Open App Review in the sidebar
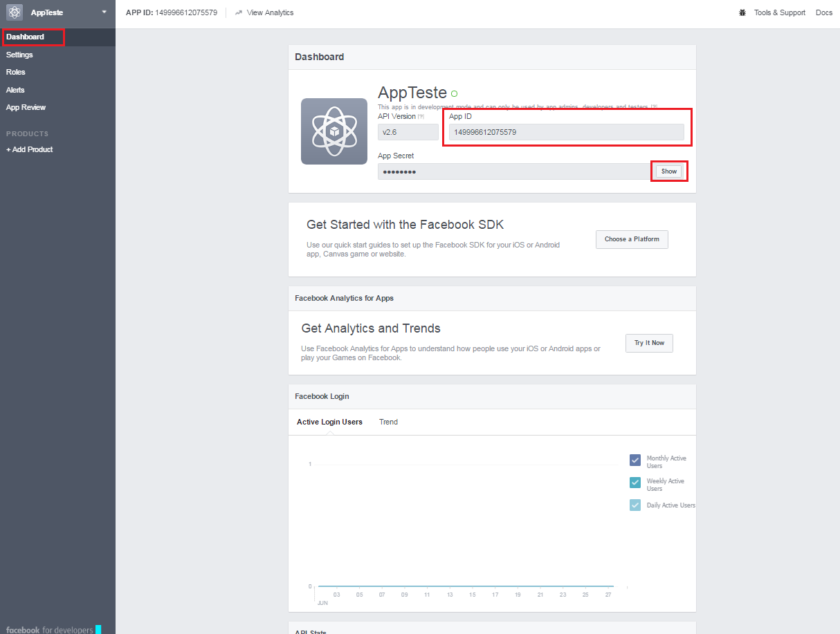Viewport: 840px width, 634px height. (x=26, y=107)
